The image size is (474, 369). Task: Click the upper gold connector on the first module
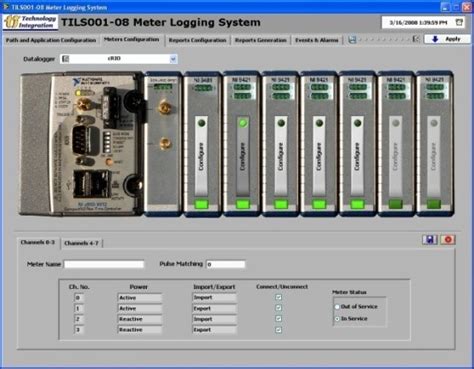point(164,107)
